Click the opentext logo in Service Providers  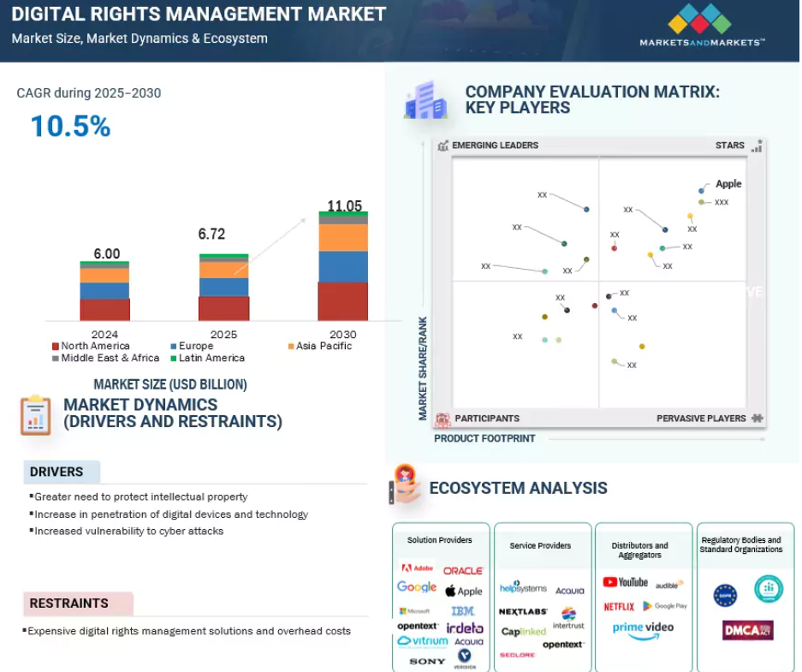click(x=563, y=645)
